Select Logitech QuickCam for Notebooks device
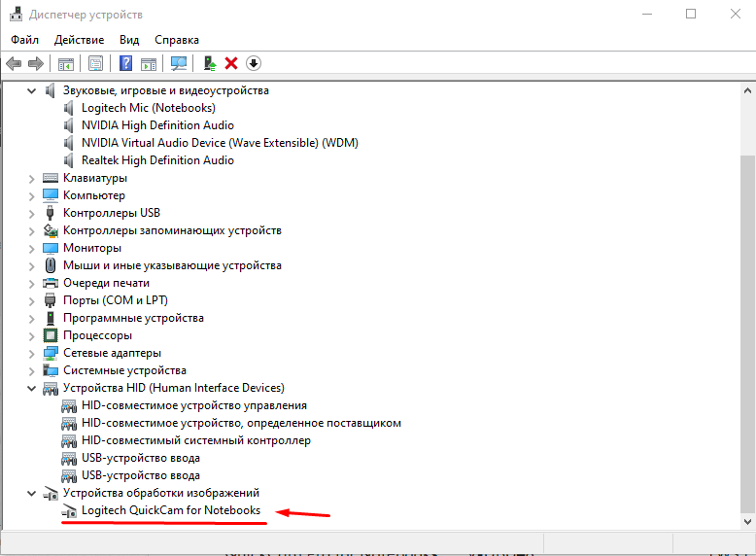Image resolution: width=756 pixels, height=556 pixels. [171, 510]
